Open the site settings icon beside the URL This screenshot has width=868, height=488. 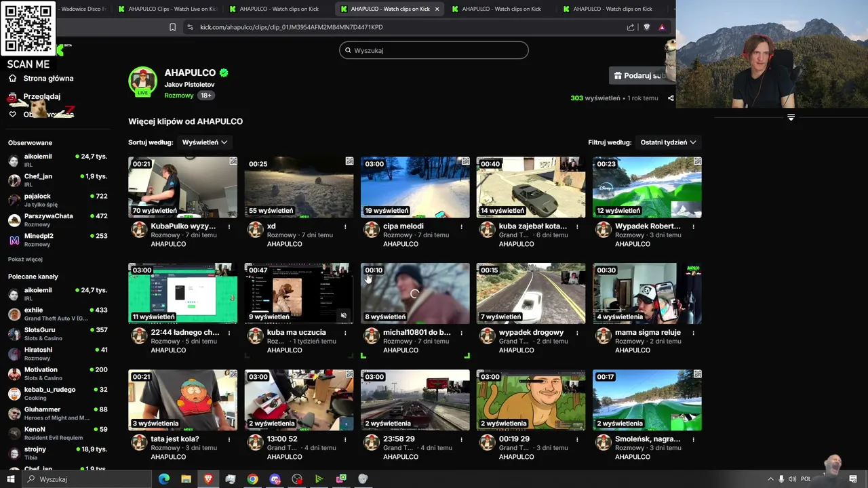(x=190, y=27)
